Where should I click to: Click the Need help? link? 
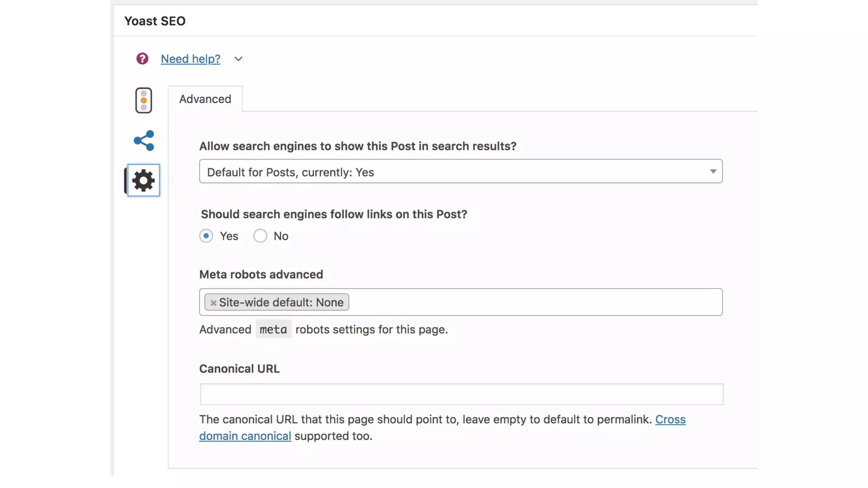point(190,59)
